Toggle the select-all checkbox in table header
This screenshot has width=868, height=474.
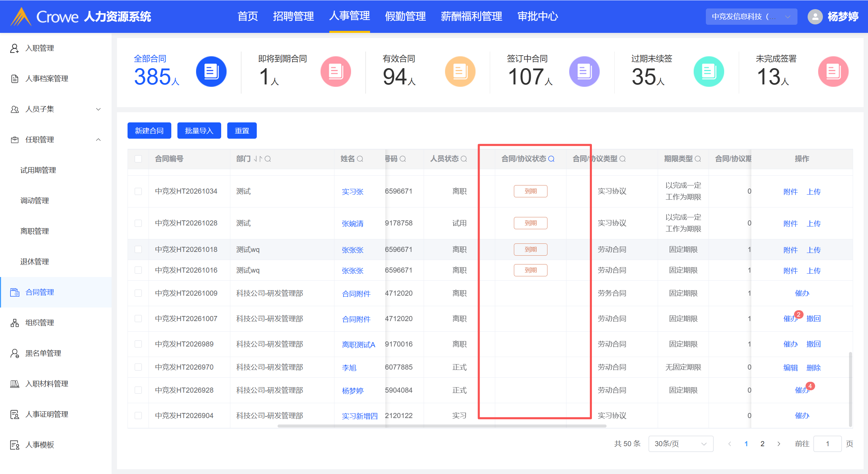coord(138,159)
